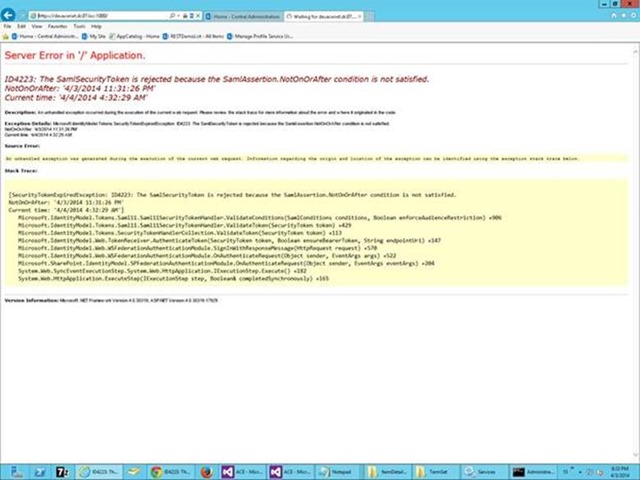
Task: Open My Site favorite link
Action: 94,36
